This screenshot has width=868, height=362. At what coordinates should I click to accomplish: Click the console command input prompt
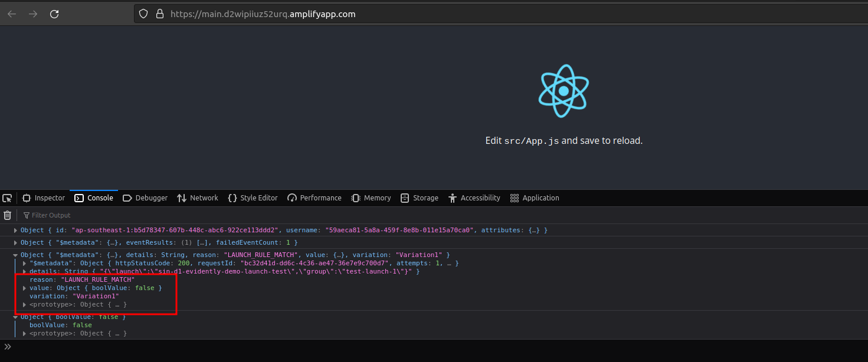(x=434, y=347)
